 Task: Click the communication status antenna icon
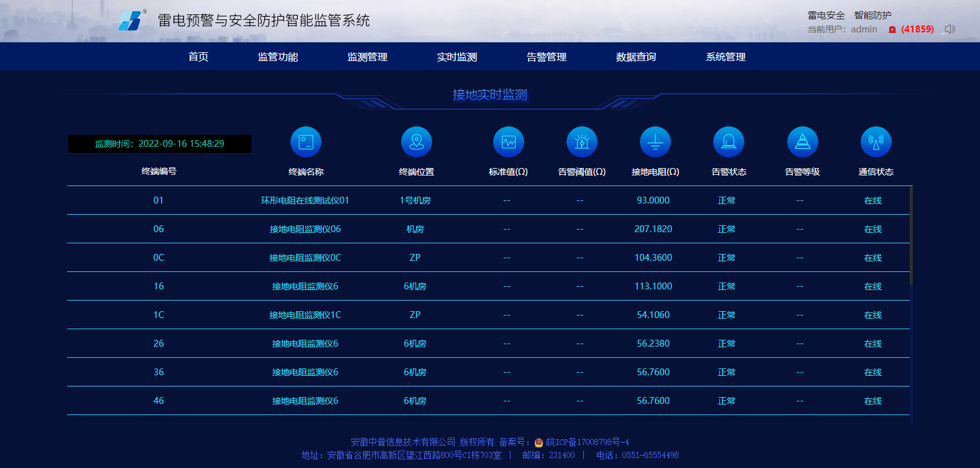tap(876, 142)
